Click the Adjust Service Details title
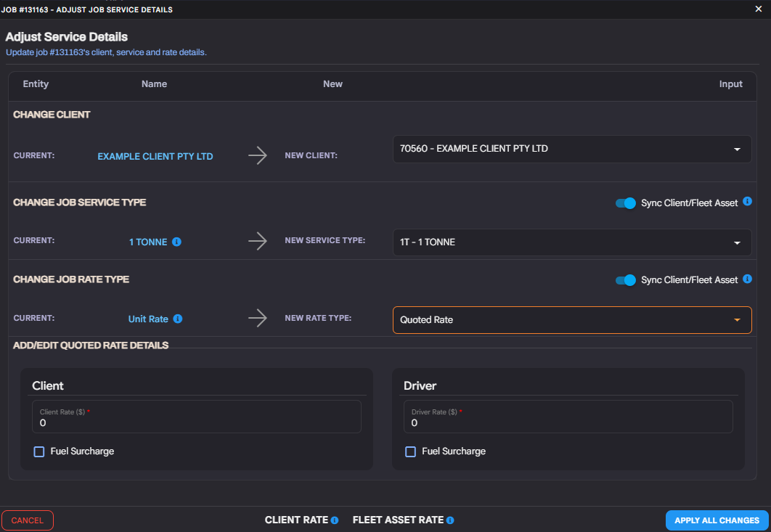Screen dimensions: 771x532 point(66,37)
